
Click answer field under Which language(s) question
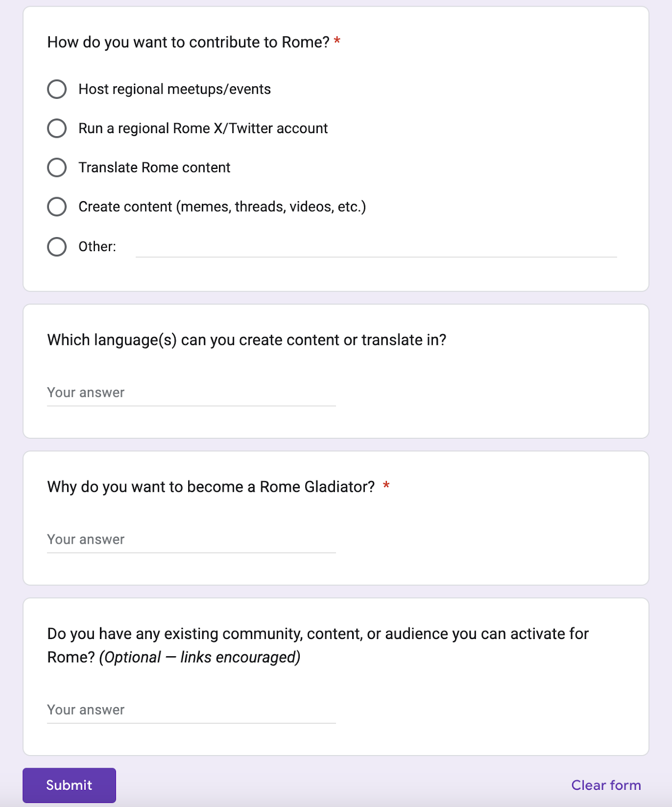[x=191, y=393]
